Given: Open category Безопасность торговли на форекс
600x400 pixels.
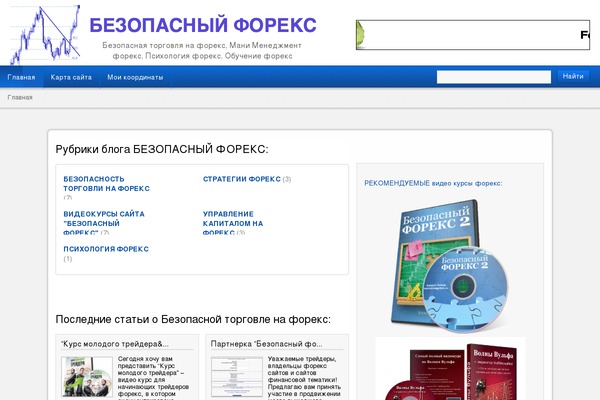Looking at the screenshot, I should [x=106, y=184].
